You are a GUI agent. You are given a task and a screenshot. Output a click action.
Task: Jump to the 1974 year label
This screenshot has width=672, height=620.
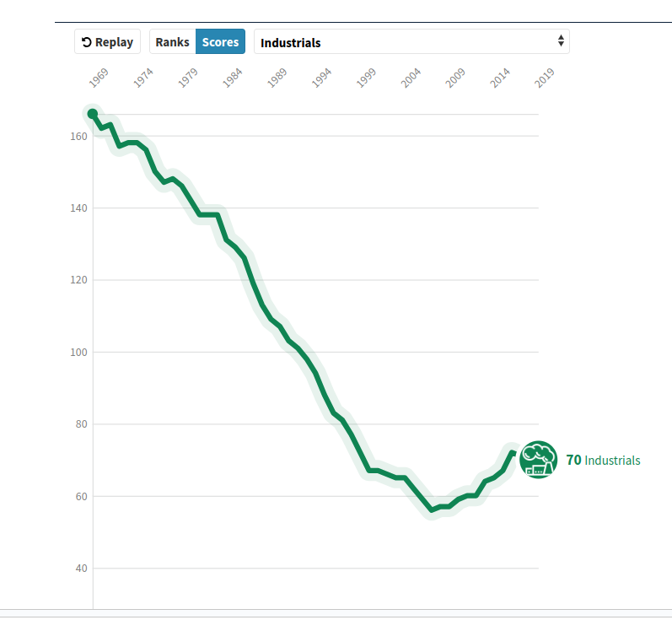coord(143,78)
